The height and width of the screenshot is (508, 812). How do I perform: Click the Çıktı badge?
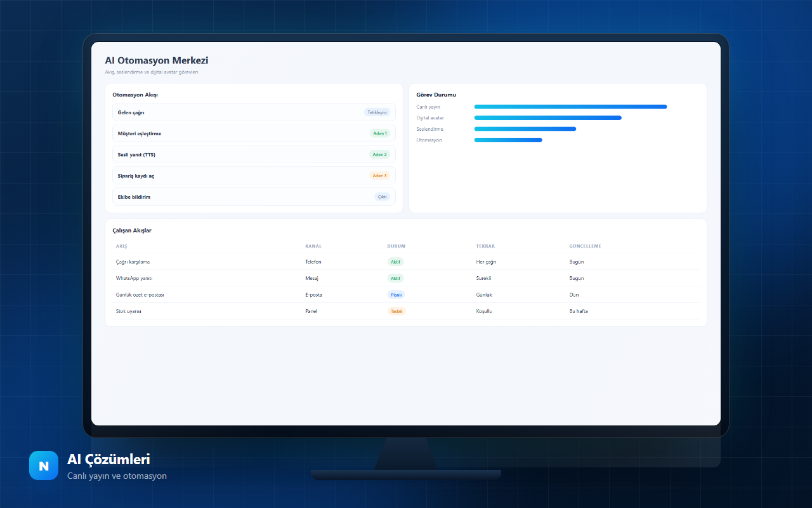click(x=383, y=197)
